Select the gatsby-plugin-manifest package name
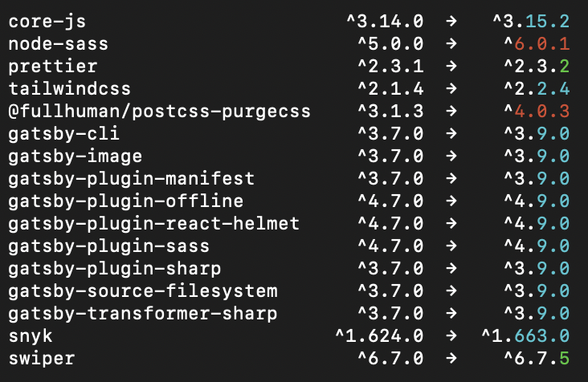Image resolution: width=588 pixels, height=382 pixels. [132, 177]
